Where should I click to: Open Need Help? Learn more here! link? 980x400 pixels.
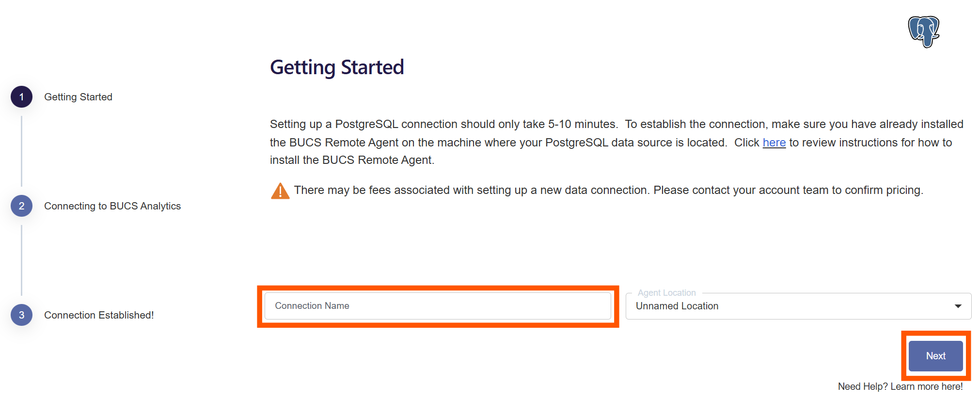click(x=900, y=386)
